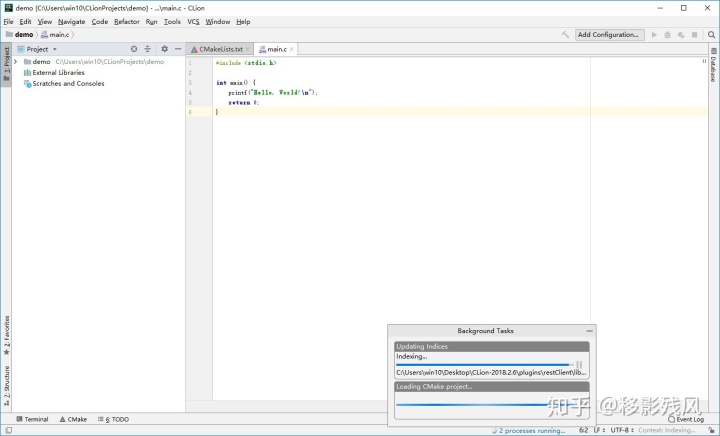Open the Database side panel

(714, 65)
